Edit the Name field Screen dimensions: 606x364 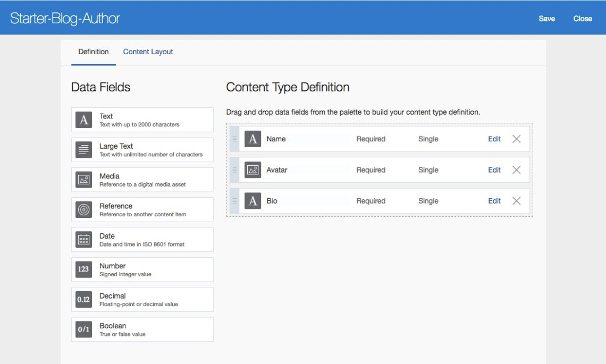[494, 139]
